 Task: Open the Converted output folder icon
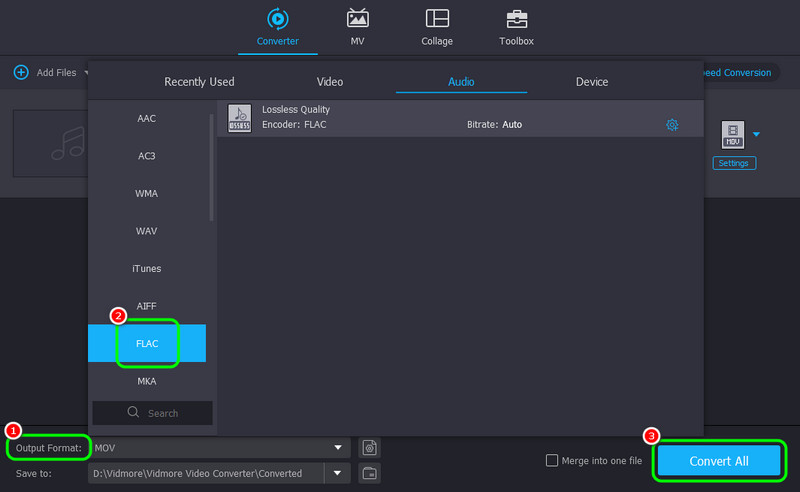(370, 472)
